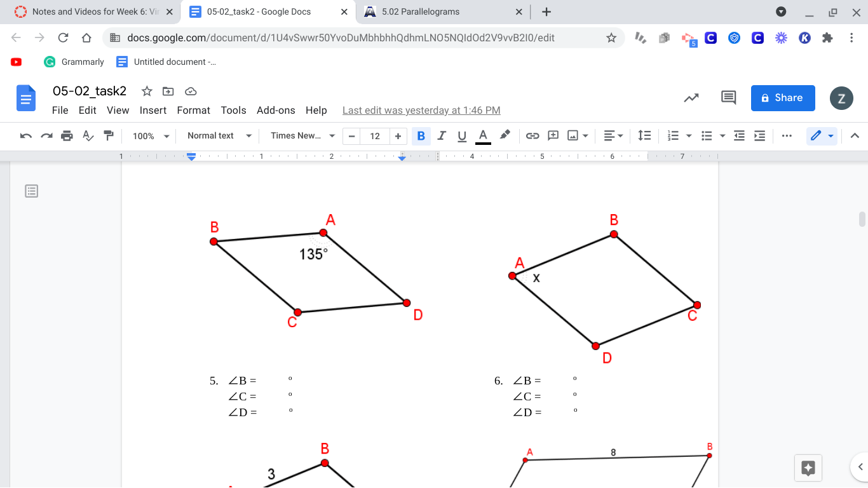Star the 05-02_task2 document
868x488 pixels.
[x=147, y=91]
